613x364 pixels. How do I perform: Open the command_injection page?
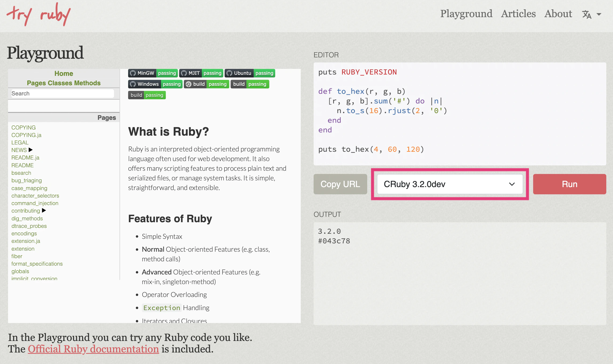(35, 203)
